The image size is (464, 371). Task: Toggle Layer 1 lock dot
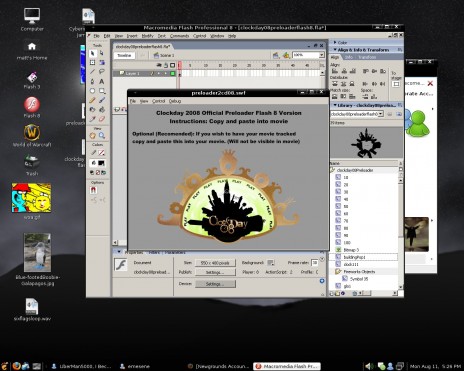(166, 73)
